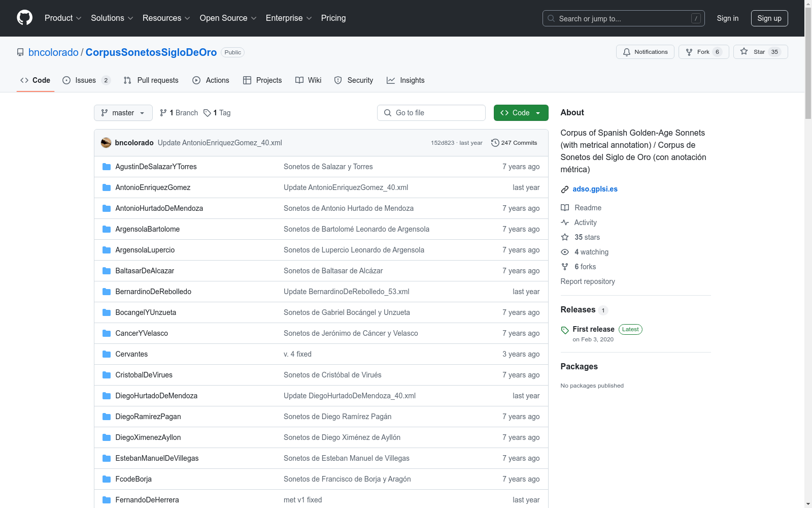Open the GitHub homepage logo
812x508 pixels.
(x=24, y=18)
